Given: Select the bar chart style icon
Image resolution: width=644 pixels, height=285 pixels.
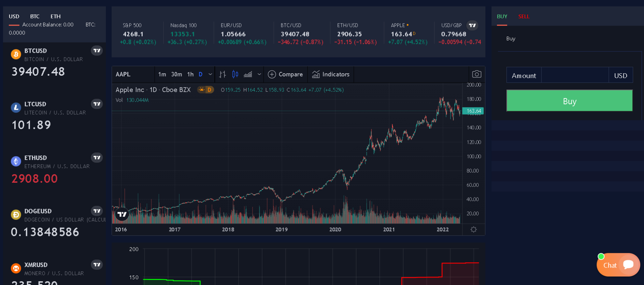Looking at the screenshot, I should 223,74.
